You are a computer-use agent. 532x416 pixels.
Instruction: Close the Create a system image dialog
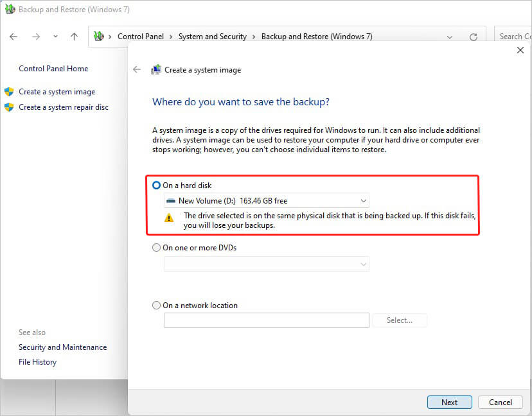click(520, 50)
